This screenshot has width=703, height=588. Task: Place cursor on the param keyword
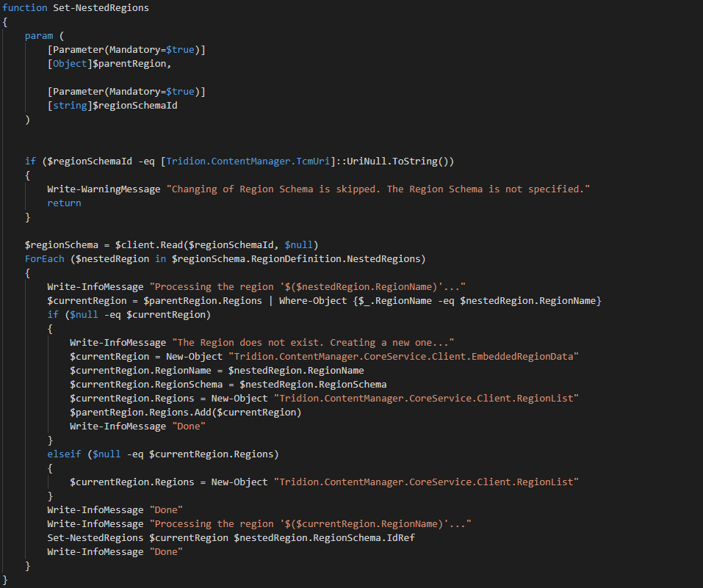click(39, 36)
